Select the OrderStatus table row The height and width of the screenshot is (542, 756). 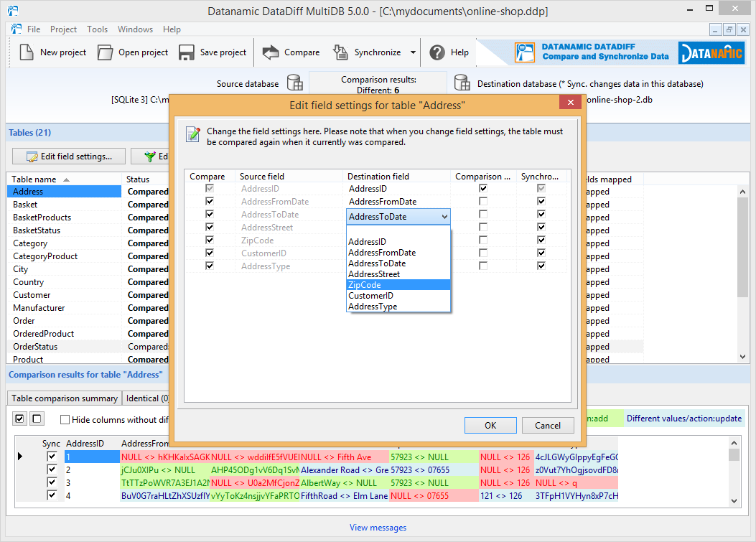click(x=64, y=347)
